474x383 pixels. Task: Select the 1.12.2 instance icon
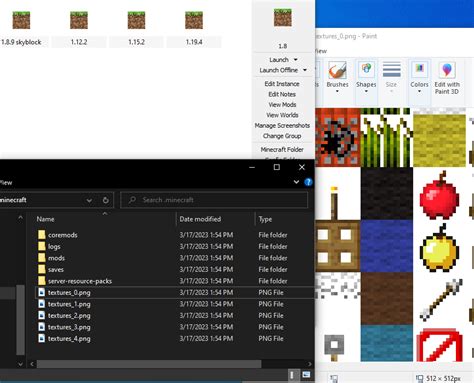79,20
